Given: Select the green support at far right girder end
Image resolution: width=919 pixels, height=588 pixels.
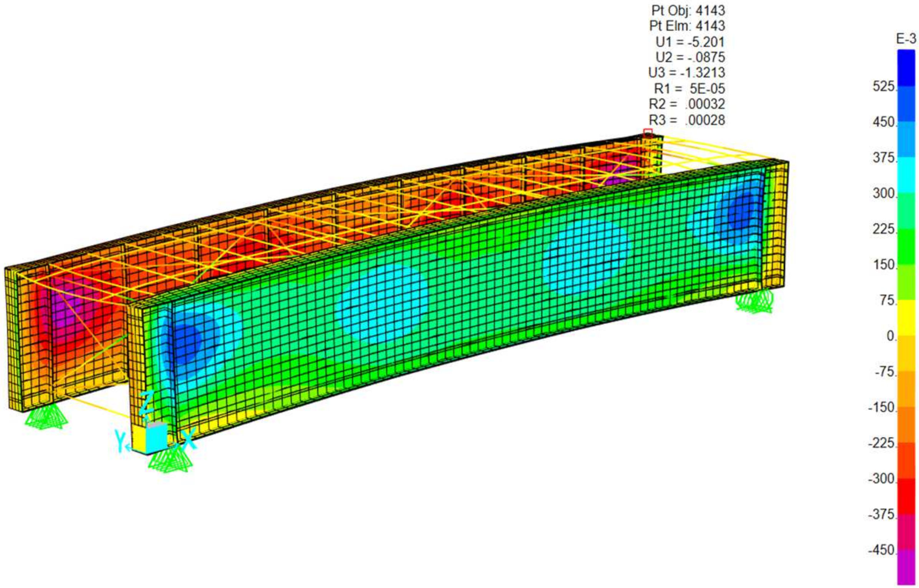Looking at the screenshot, I should (754, 302).
